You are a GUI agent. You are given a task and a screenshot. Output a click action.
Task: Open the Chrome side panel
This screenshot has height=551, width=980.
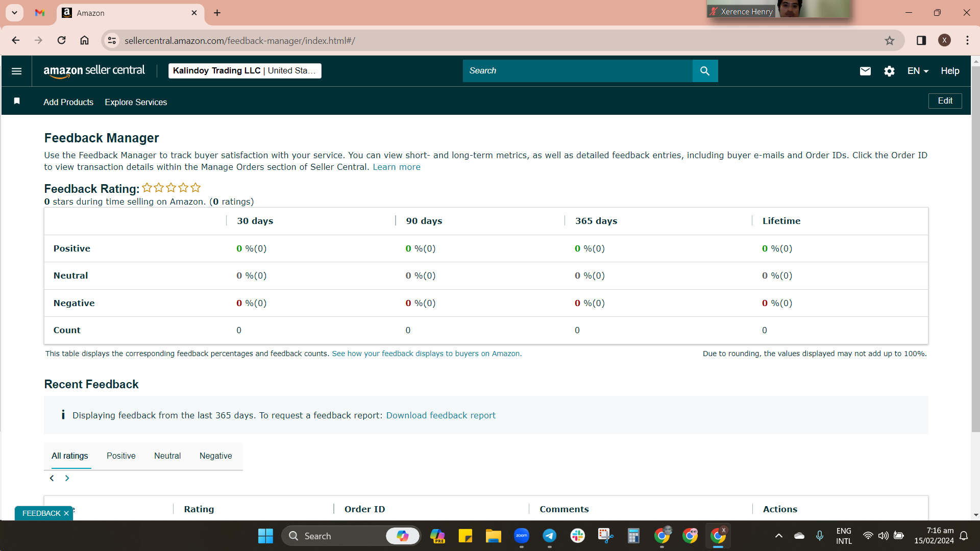click(x=921, y=40)
